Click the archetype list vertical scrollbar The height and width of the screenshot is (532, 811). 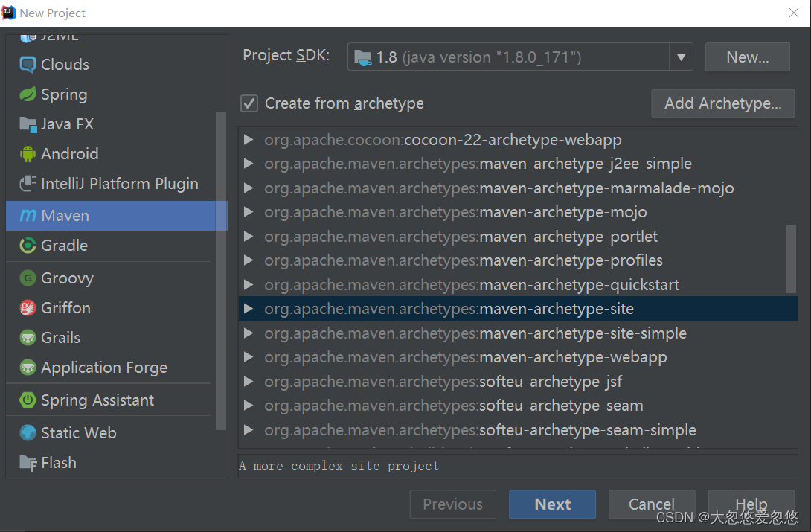791,258
